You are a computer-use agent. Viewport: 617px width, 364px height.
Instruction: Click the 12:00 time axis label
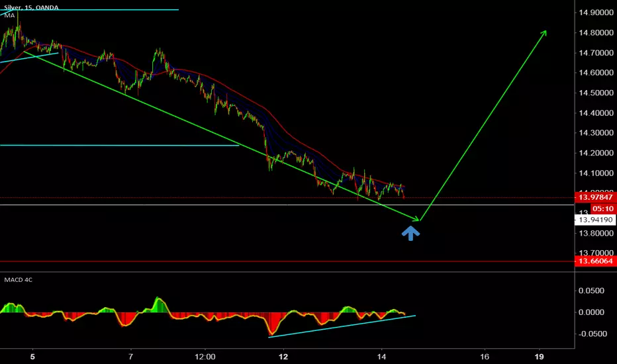(205, 357)
